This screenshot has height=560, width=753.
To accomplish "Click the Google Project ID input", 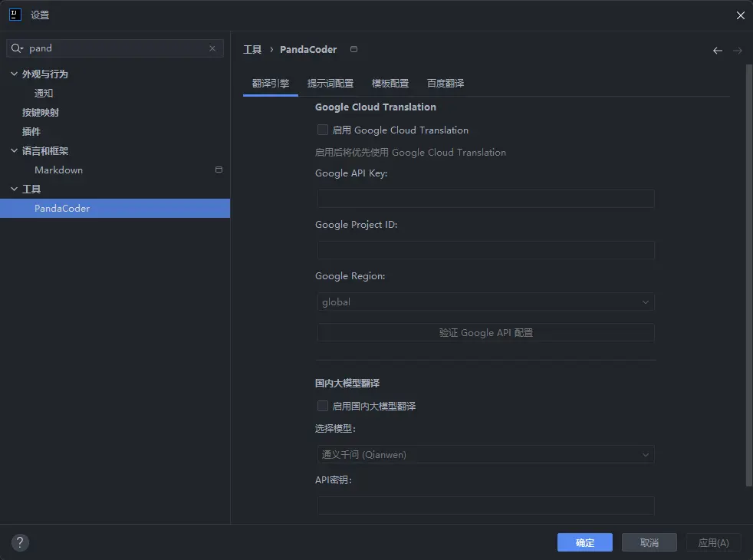I will pos(485,250).
